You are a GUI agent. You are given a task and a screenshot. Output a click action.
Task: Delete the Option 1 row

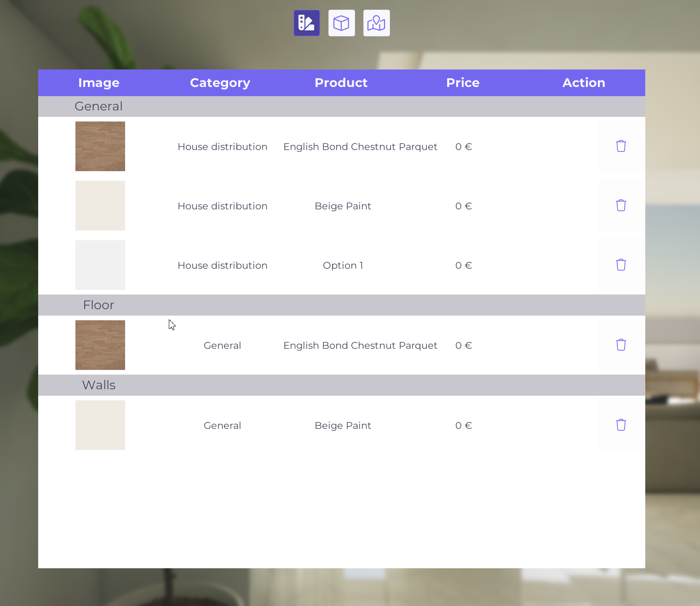620,265
